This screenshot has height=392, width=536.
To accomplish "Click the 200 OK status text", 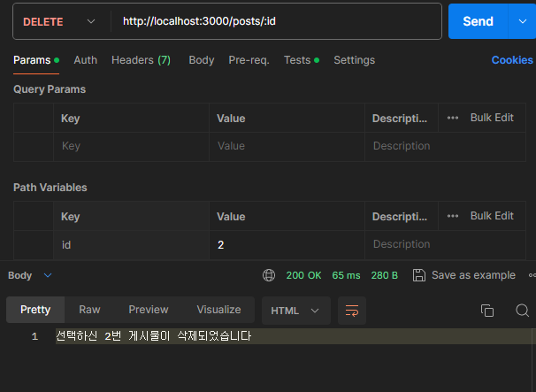I will click(x=303, y=275).
